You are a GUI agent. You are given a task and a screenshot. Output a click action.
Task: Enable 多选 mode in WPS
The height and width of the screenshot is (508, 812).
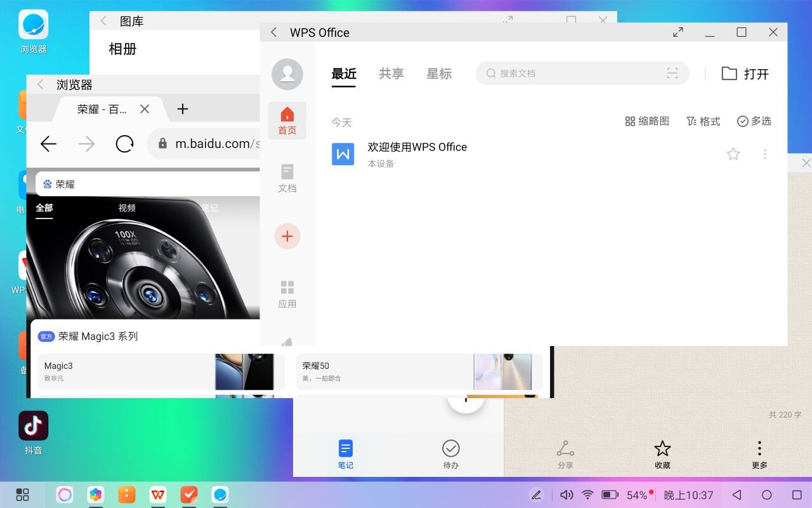pos(754,121)
